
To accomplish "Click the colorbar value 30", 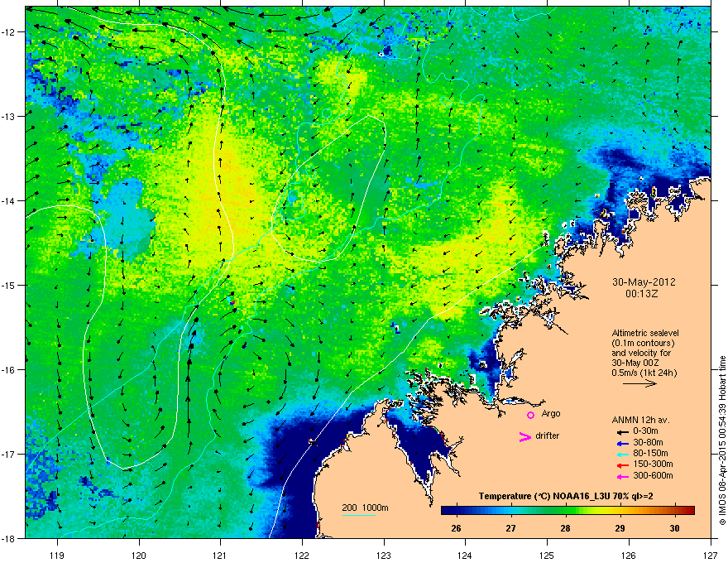I will pos(674,528).
